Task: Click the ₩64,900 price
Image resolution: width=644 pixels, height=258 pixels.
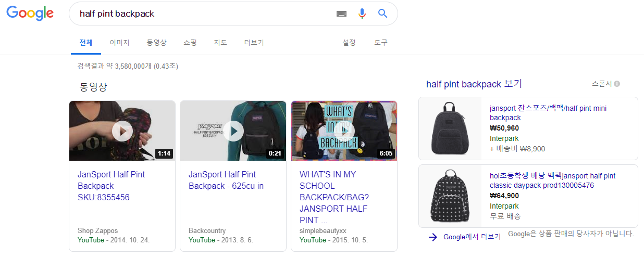Action: coord(504,196)
